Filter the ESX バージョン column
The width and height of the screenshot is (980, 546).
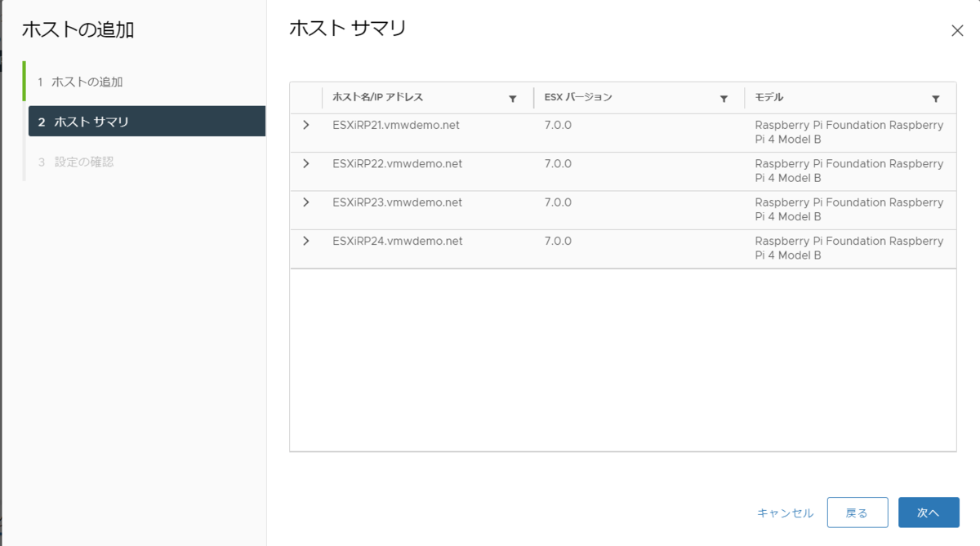[x=724, y=99]
